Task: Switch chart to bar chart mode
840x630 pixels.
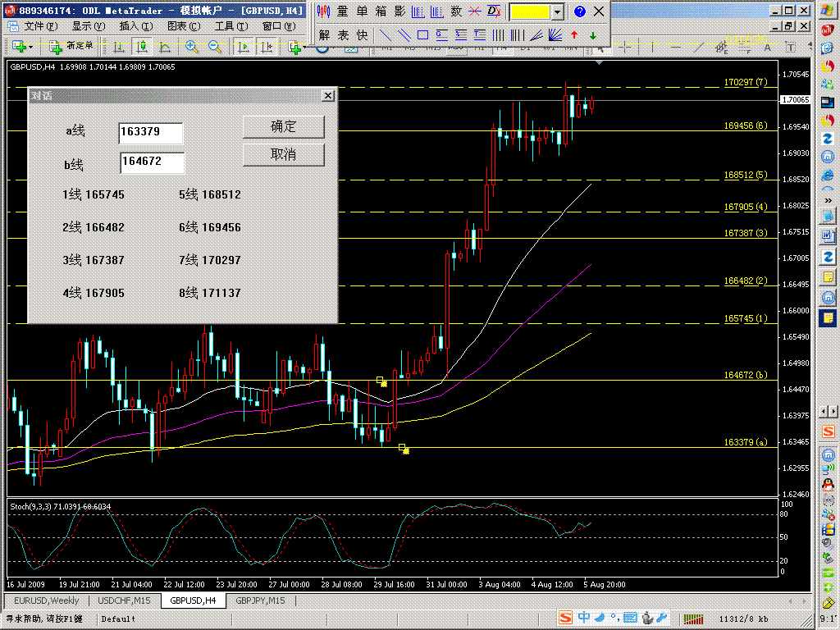Action: coord(119,47)
